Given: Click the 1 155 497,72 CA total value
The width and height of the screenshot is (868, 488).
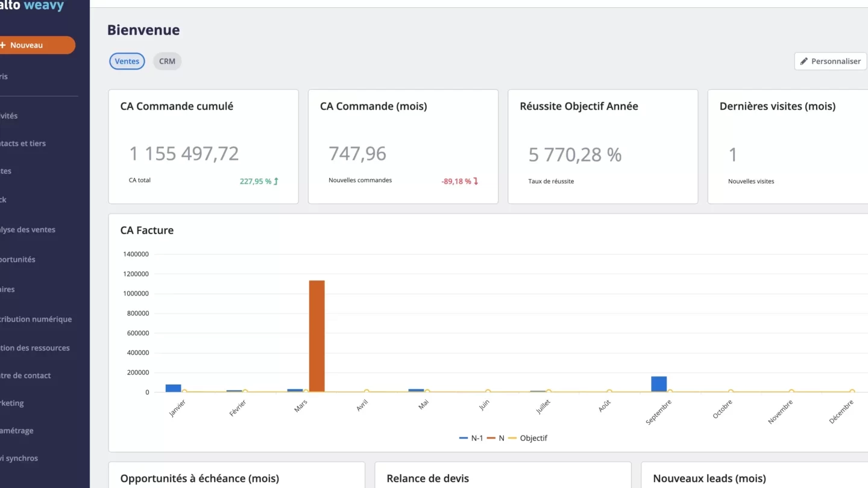Looking at the screenshot, I should (184, 154).
